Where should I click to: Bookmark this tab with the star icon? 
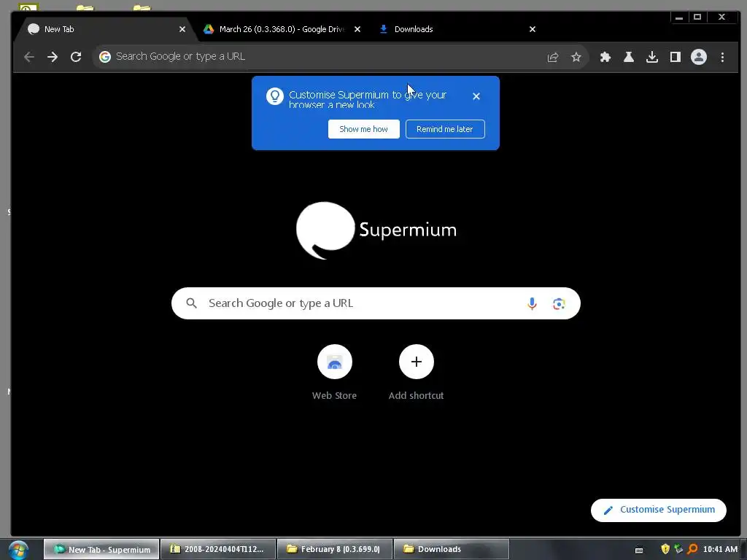tap(576, 57)
